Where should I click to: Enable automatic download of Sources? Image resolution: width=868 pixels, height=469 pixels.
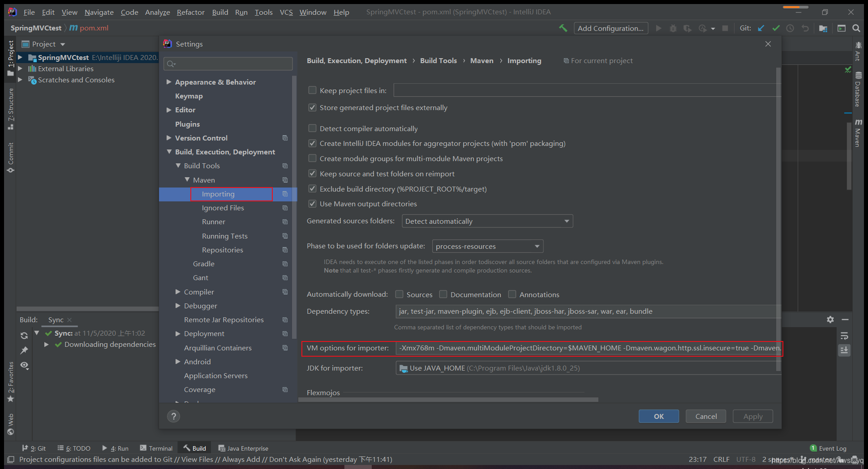399,294
